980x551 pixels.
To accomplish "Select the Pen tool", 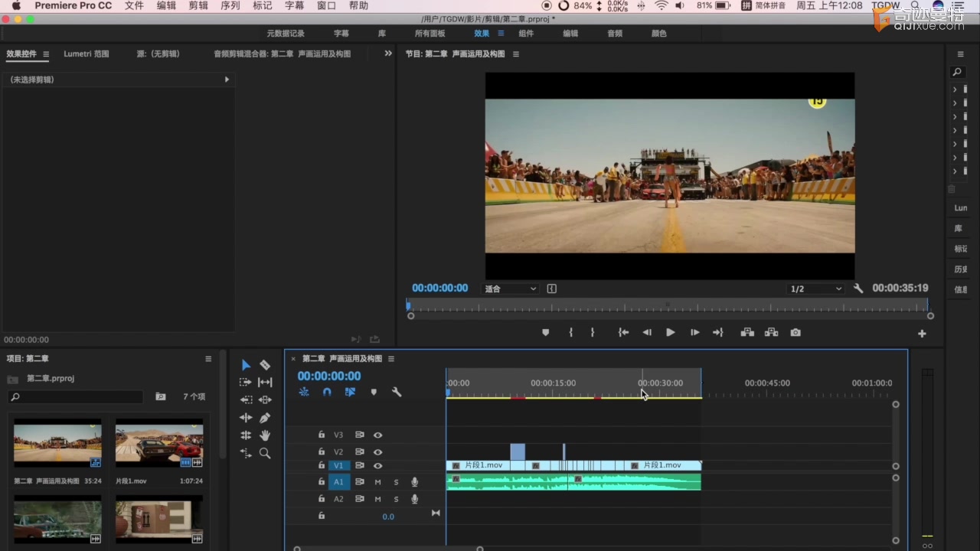I will click(x=265, y=418).
